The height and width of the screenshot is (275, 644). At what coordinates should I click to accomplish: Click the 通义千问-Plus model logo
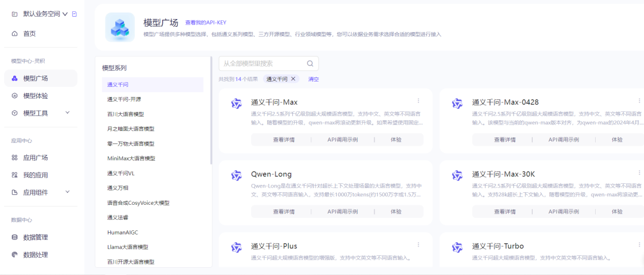(x=236, y=247)
